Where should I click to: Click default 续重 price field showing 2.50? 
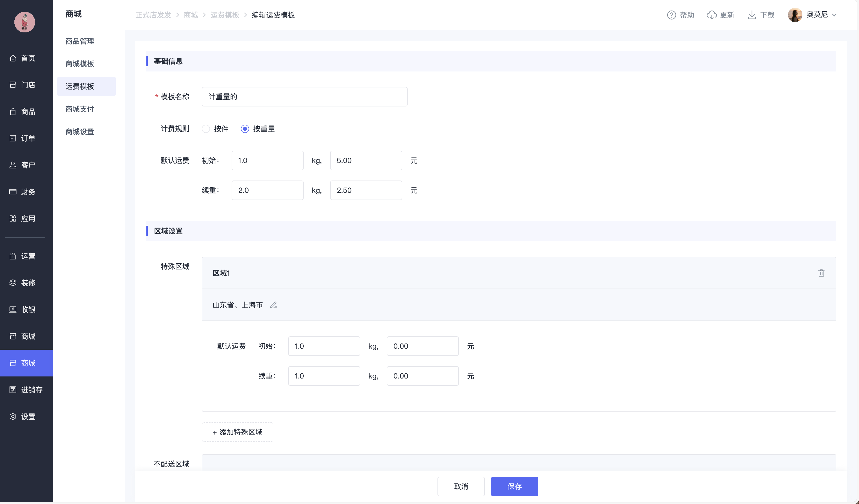(366, 190)
